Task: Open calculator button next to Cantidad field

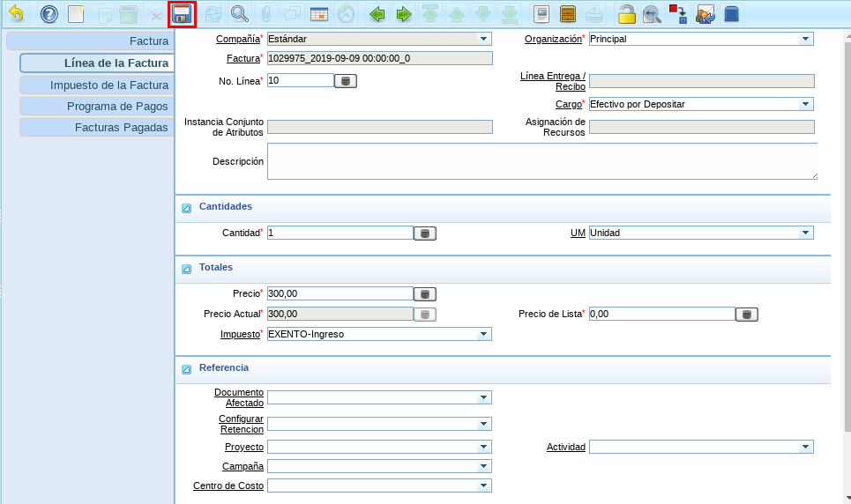Action: tap(424, 233)
